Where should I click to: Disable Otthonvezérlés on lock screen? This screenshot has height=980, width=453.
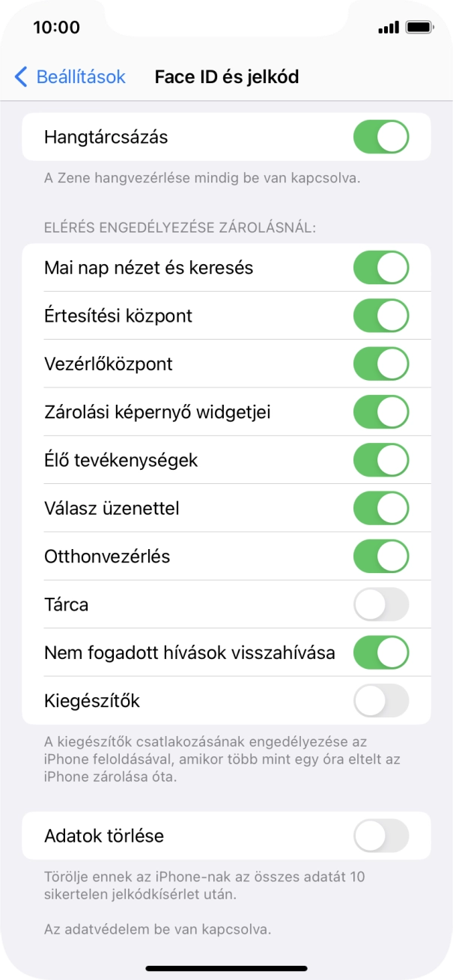point(380,557)
